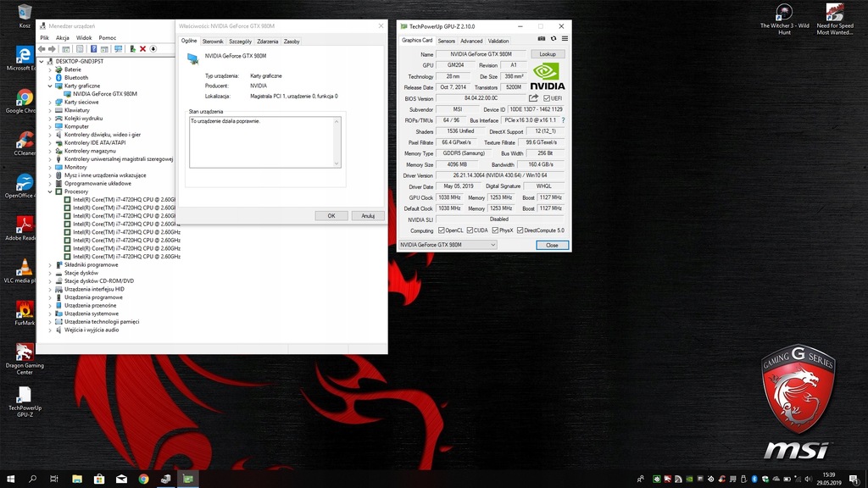Open the Akcja menu
This screenshot has width=868, height=488.
(x=63, y=38)
